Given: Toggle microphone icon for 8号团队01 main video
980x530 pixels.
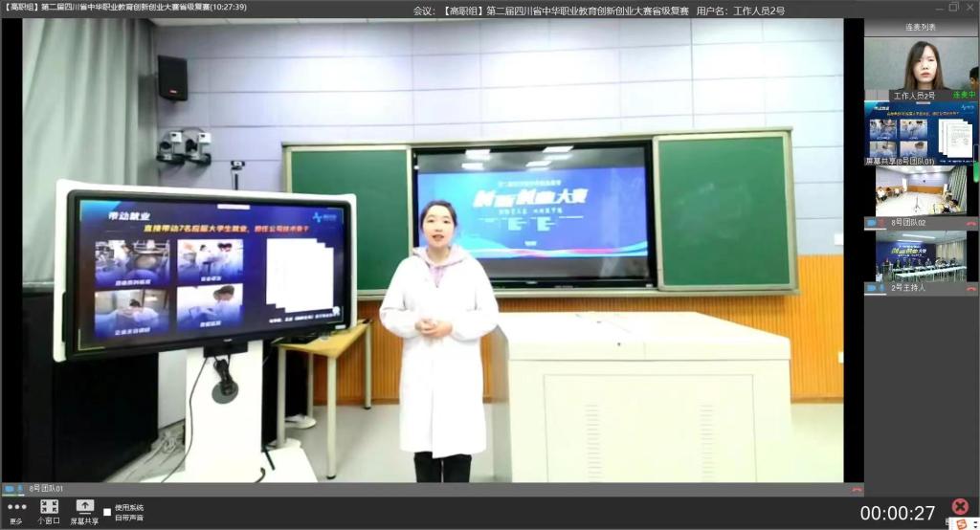Looking at the screenshot, I should click(20, 489).
